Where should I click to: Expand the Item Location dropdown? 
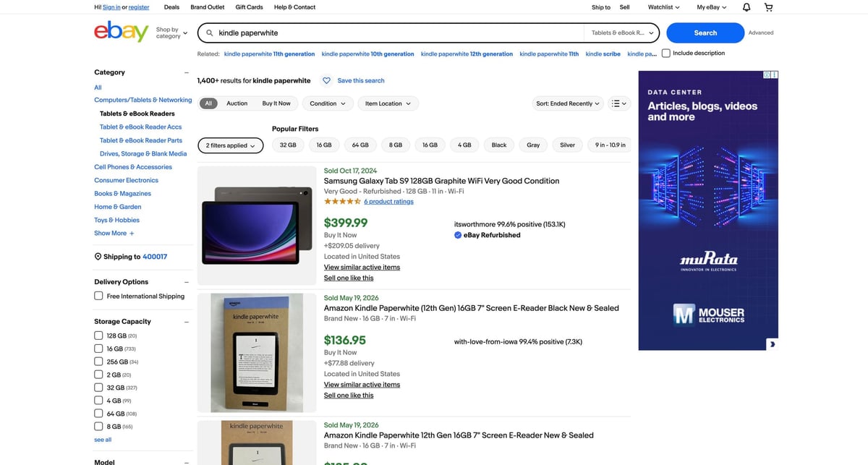click(388, 103)
